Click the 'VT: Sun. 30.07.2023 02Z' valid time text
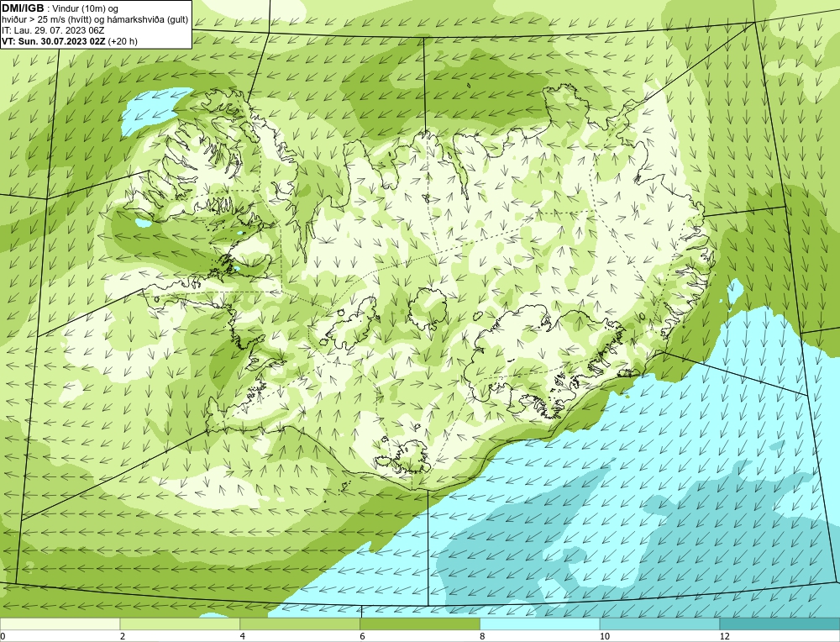840x642 pixels. (54, 41)
